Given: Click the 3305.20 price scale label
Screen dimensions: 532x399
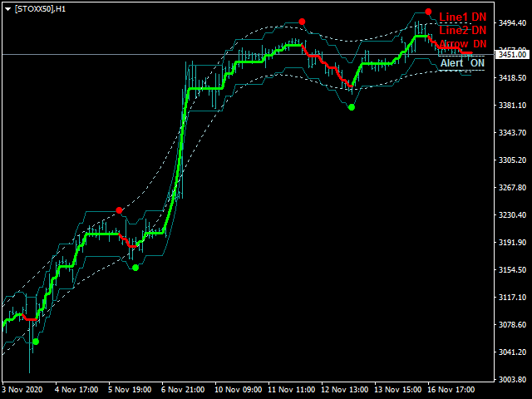Looking at the screenshot, I should pyautogui.click(x=512, y=160).
